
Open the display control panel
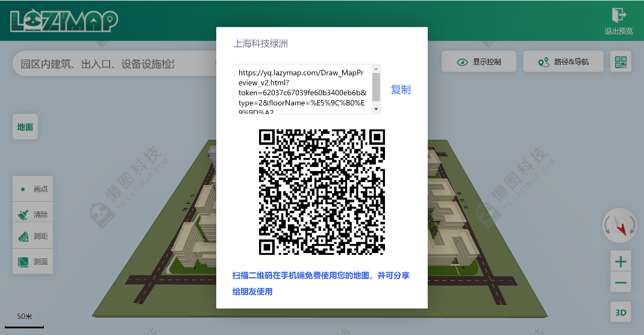coord(479,61)
